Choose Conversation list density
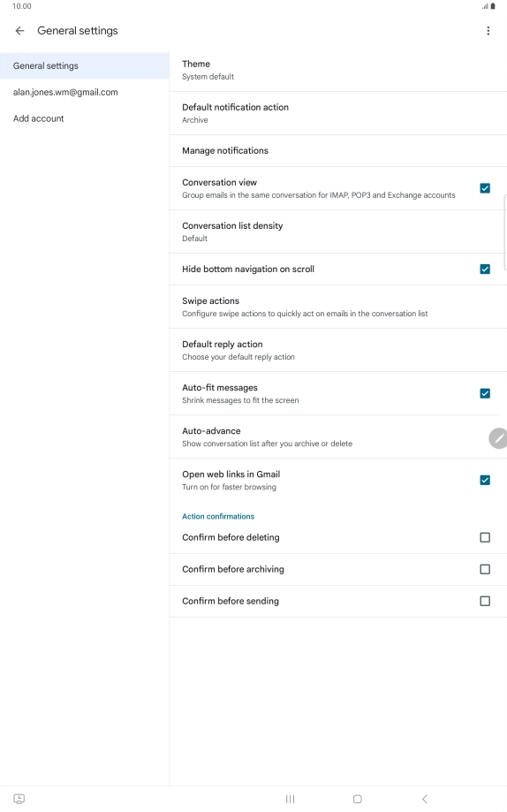Screen dimensions: 507x812 tap(338, 232)
